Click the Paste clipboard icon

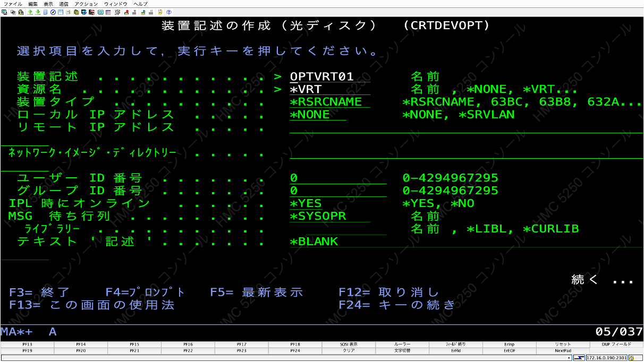pyautogui.click(x=21, y=12)
